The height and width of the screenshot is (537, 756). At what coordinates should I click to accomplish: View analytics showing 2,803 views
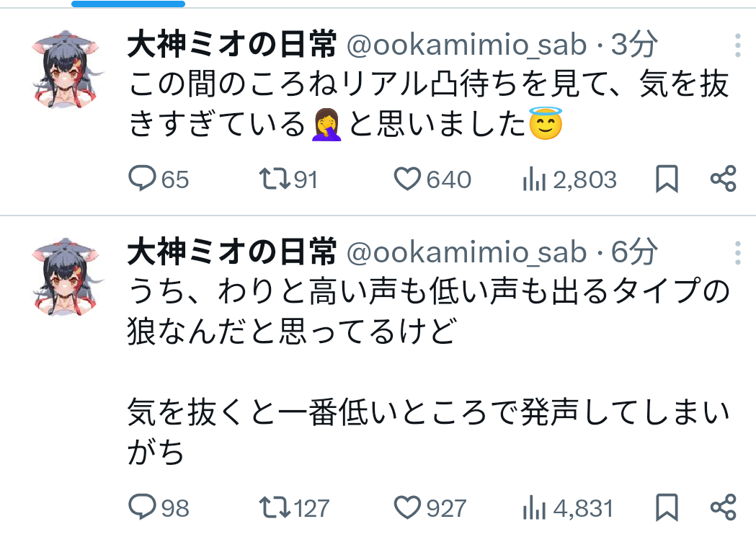[x=533, y=179]
